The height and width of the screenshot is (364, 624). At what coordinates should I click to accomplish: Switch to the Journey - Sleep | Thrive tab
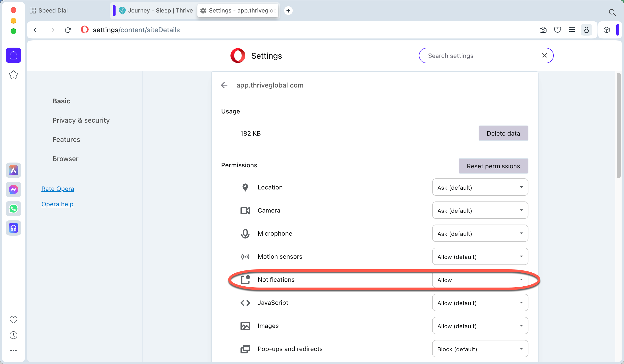click(x=156, y=10)
